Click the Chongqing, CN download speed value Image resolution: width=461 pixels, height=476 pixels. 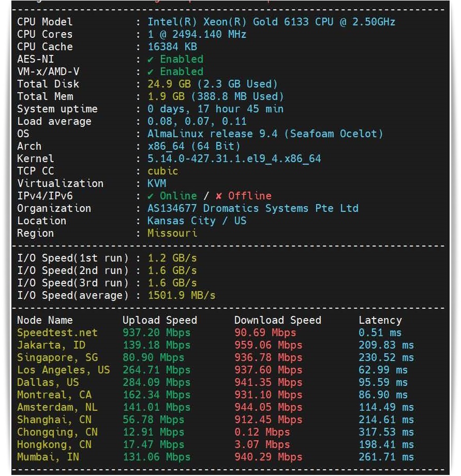tap(262, 432)
